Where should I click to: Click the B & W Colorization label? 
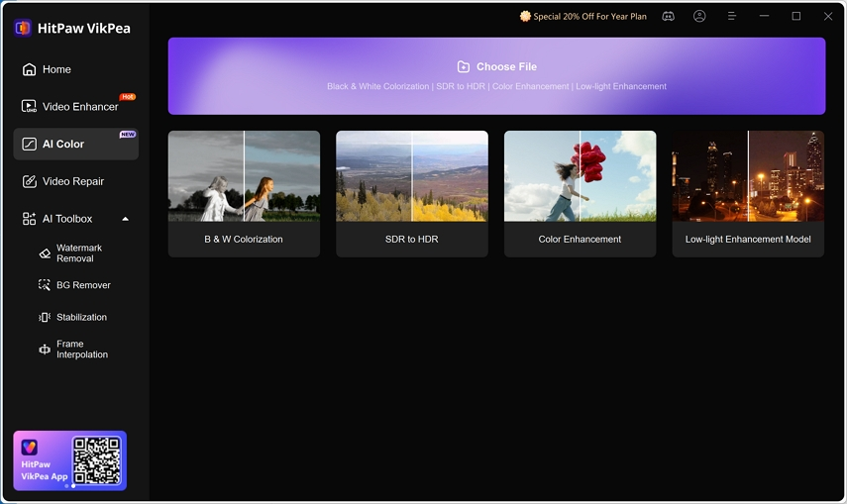pyautogui.click(x=244, y=239)
